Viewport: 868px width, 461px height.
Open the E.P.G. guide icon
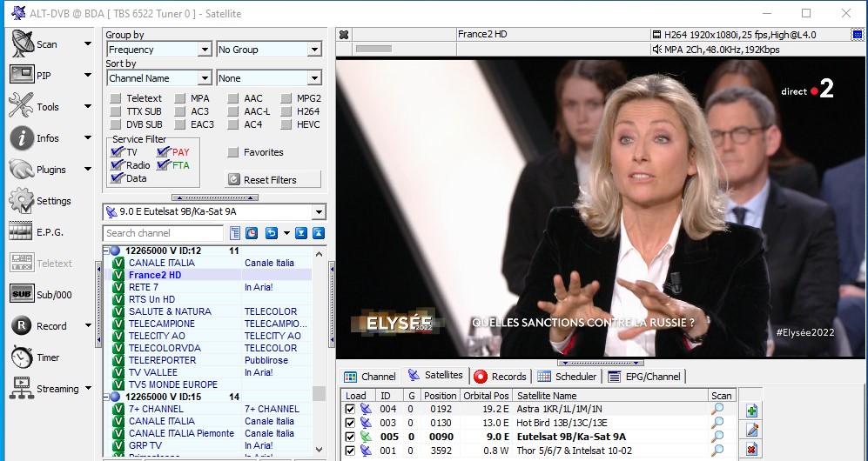tap(21, 231)
